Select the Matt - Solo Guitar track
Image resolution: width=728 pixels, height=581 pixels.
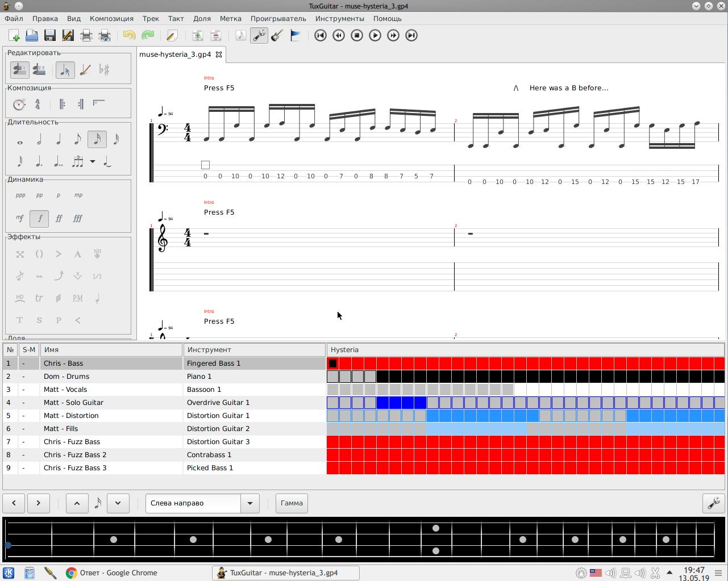[364, 403]
